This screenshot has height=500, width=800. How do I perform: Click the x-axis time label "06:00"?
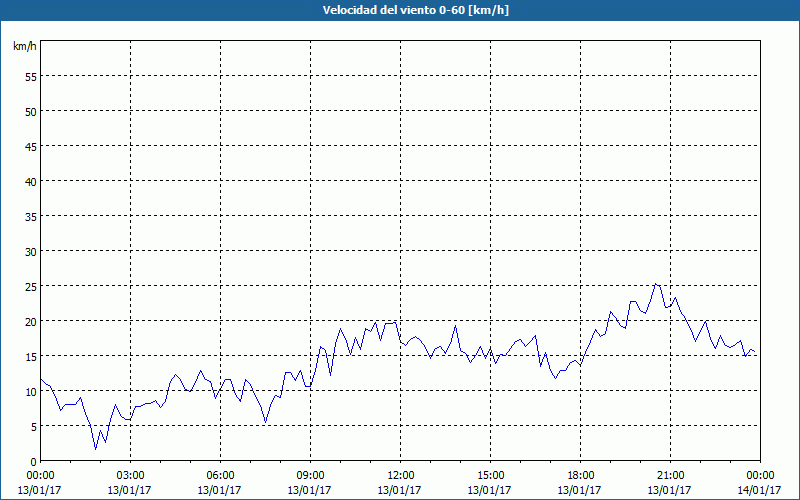pyautogui.click(x=220, y=476)
